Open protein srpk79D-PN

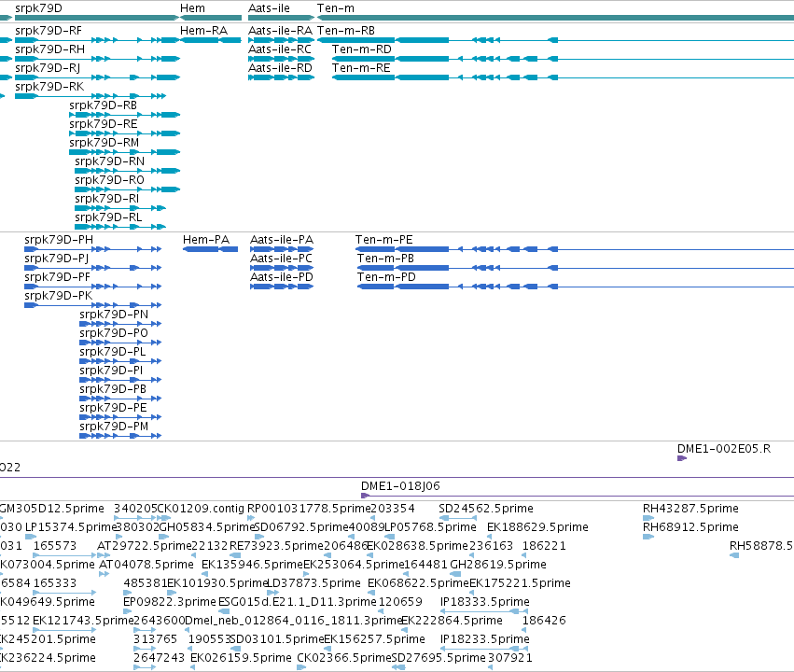point(114,315)
